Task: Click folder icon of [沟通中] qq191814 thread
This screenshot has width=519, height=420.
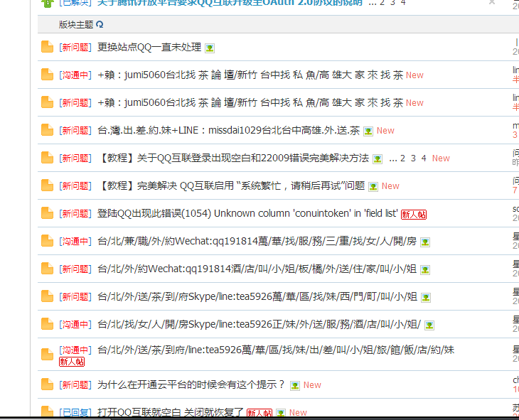Action: (x=47, y=241)
